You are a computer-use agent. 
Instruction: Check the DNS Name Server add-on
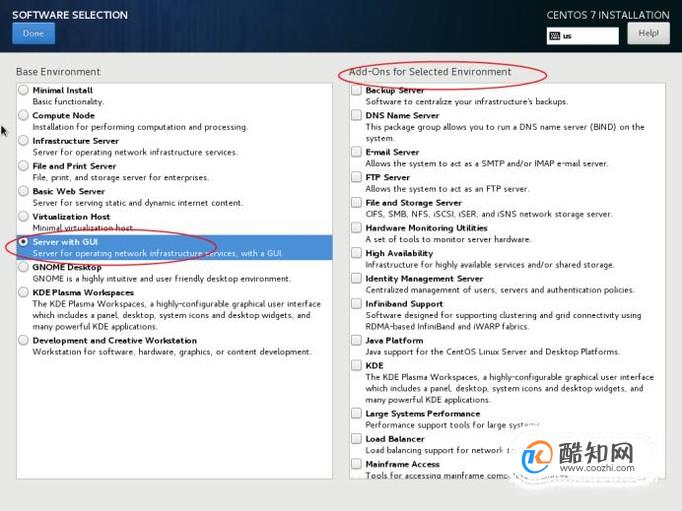point(356,115)
